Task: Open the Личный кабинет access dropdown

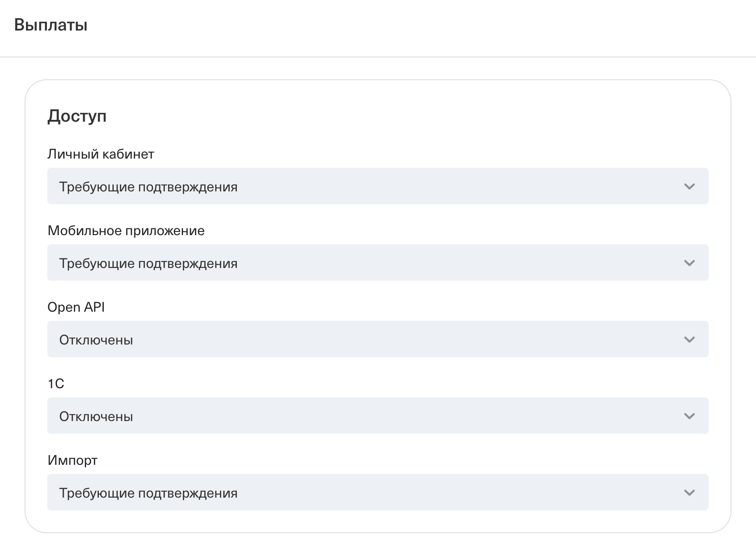Action: (378, 186)
